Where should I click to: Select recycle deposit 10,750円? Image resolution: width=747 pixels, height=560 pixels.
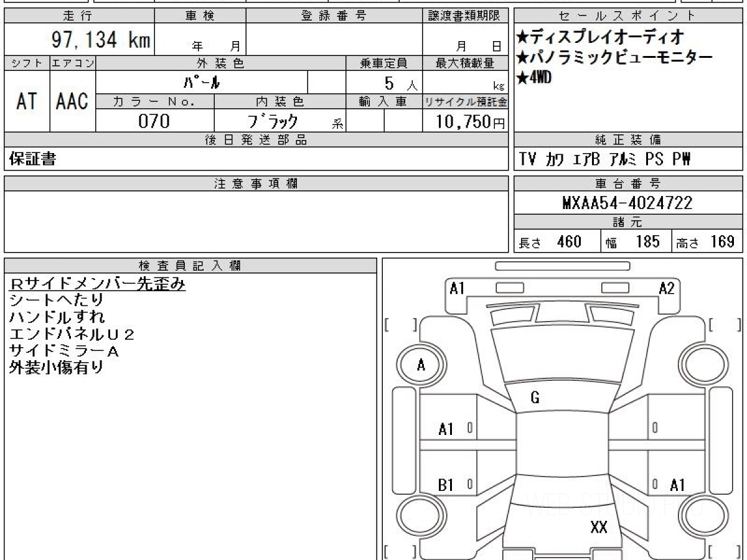coord(470,122)
